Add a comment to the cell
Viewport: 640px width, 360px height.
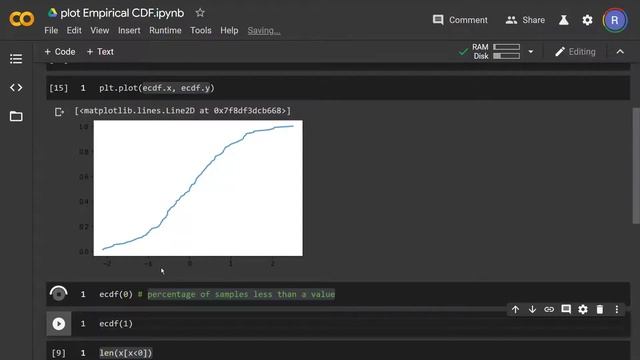point(566,309)
